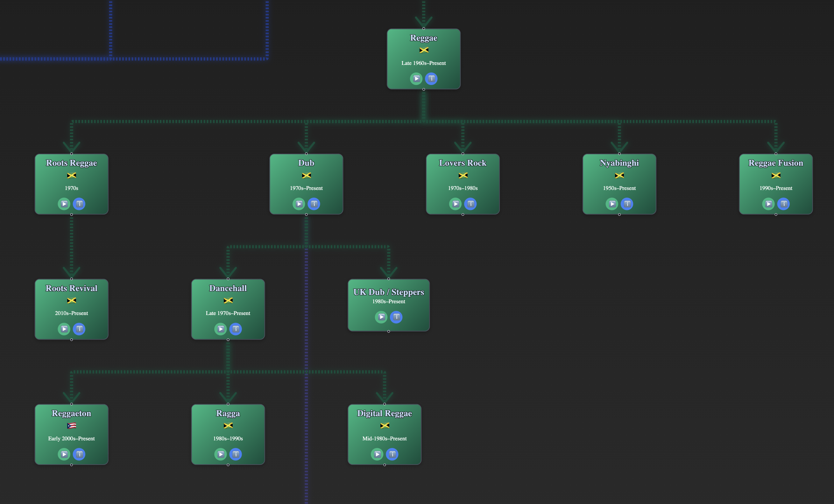This screenshot has width=834, height=504.
Task: Show info for Roots Reggae
Action: [x=79, y=204]
